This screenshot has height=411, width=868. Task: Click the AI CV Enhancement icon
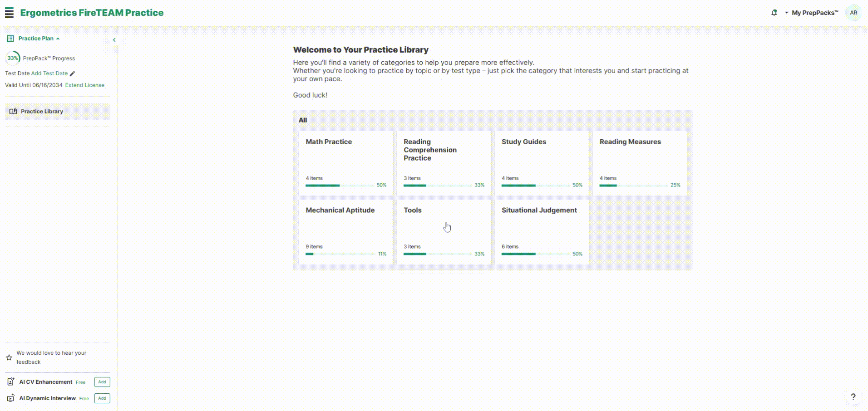[11, 382]
